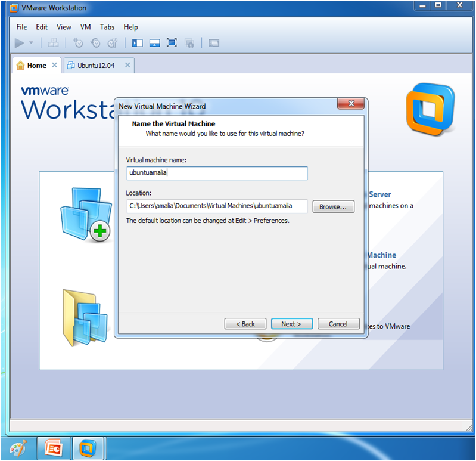Click the Unity mode toolbar icon
The image size is (476, 461).
click(189, 43)
